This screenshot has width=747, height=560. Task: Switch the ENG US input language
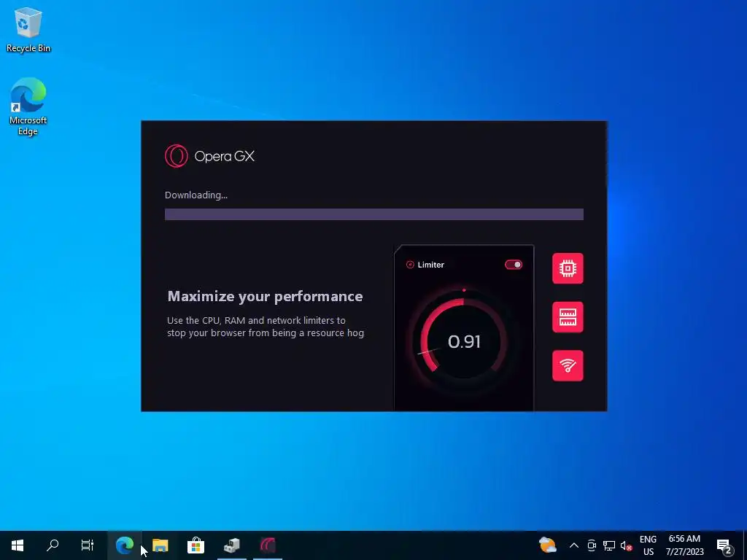tap(648, 545)
